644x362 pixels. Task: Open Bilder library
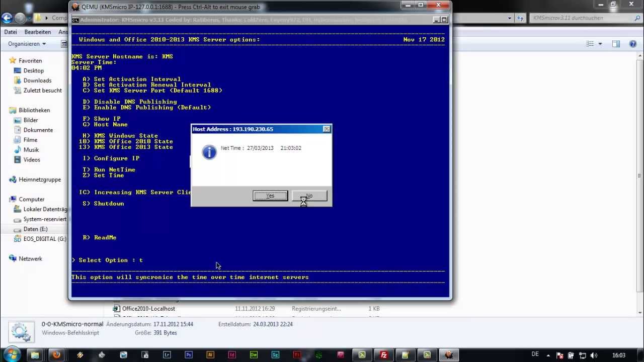click(30, 120)
